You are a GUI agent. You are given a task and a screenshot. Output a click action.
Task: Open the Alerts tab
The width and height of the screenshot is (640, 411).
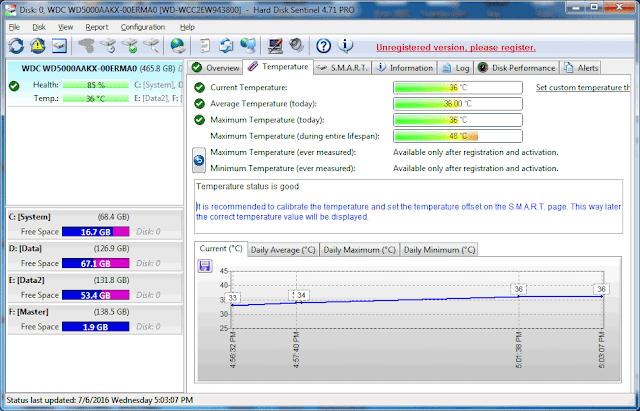pyautogui.click(x=581, y=68)
